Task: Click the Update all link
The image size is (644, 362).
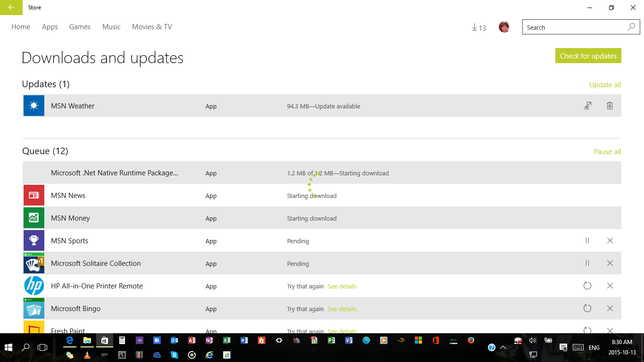Action: (x=605, y=85)
